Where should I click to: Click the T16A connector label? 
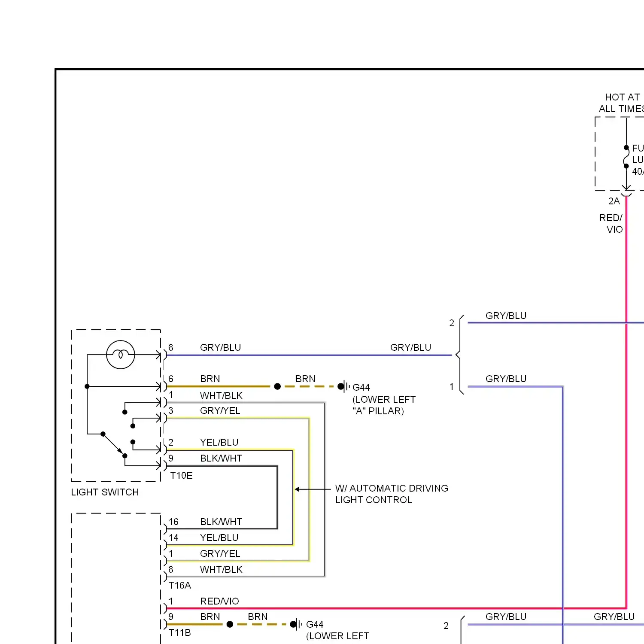coord(179,585)
